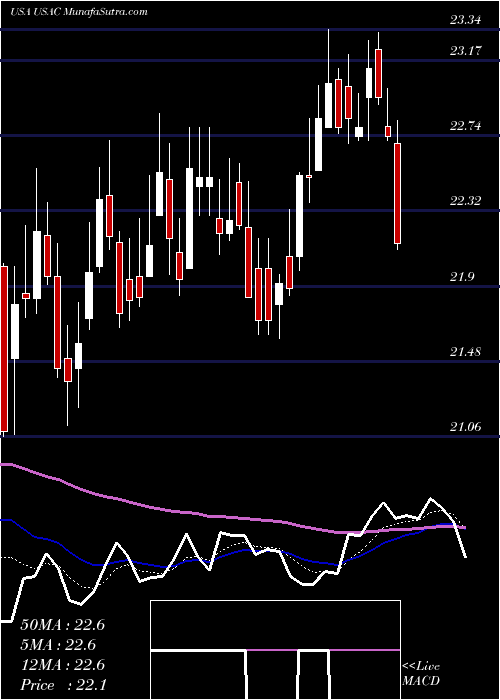Click the 23.17 price level label
The image size is (500, 700).
coord(465,50)
